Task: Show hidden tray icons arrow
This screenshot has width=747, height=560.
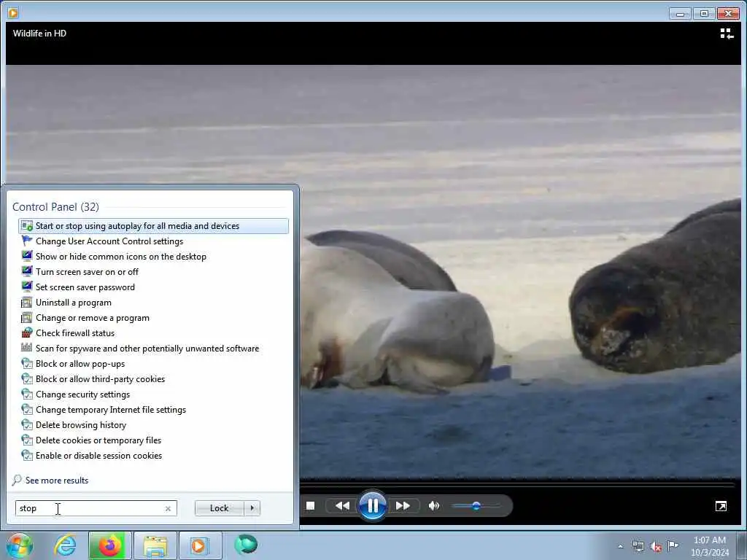Action: click(x=620, y=546)
